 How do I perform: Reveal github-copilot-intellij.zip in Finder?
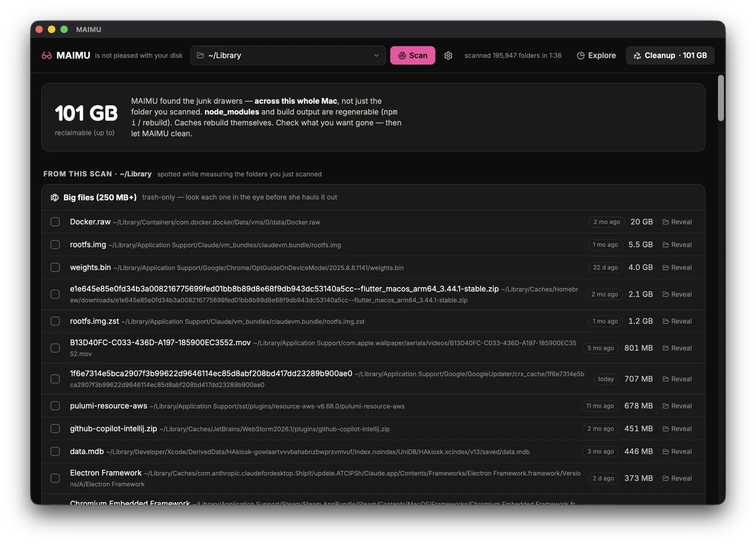pos(677,429)
